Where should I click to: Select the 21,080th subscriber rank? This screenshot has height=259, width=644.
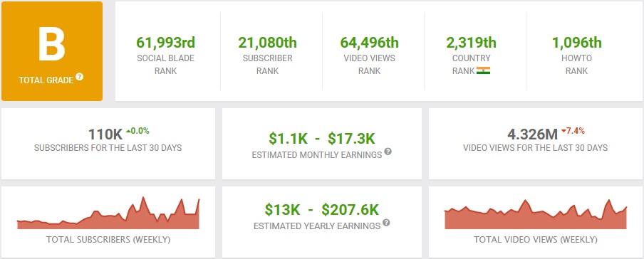(267, 42)
